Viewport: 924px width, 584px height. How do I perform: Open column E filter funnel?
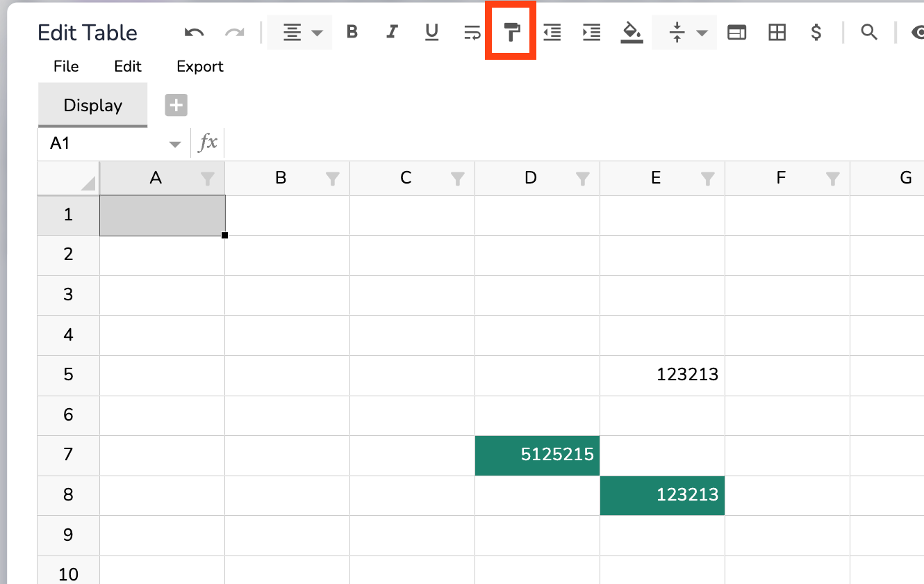coord(708,179)
